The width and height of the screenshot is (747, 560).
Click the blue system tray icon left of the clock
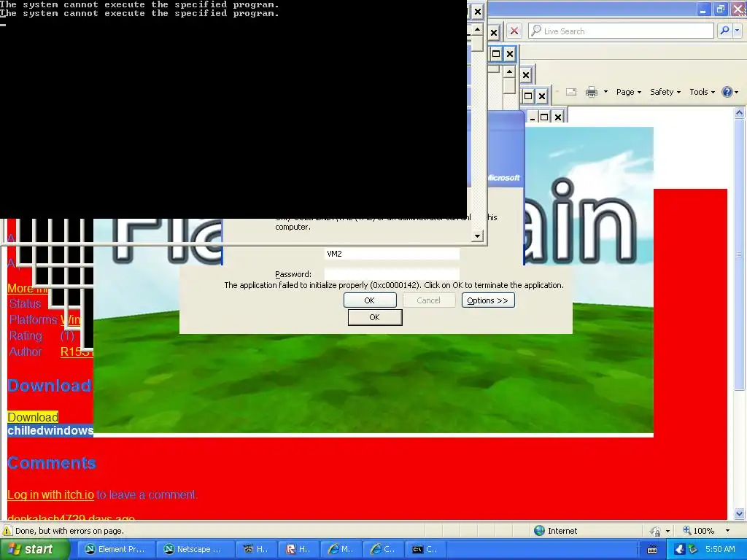tap(680, 549)
